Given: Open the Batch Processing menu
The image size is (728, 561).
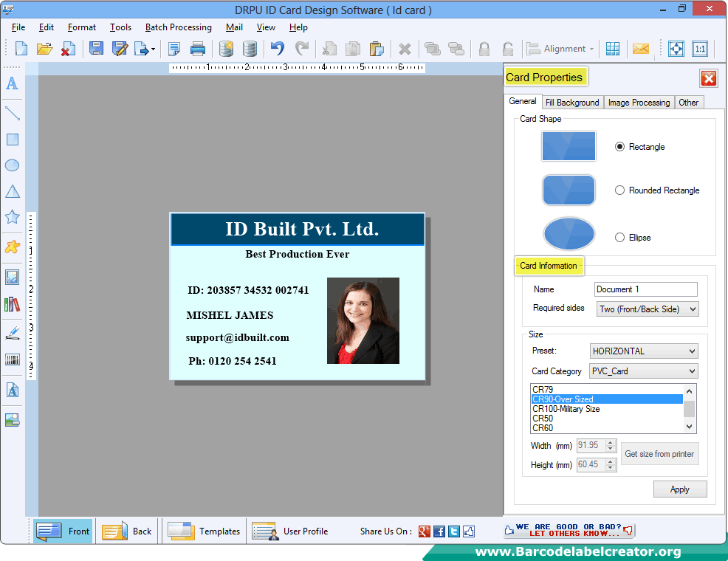Looking at the screenshot, I should click(x=178, y=27).
